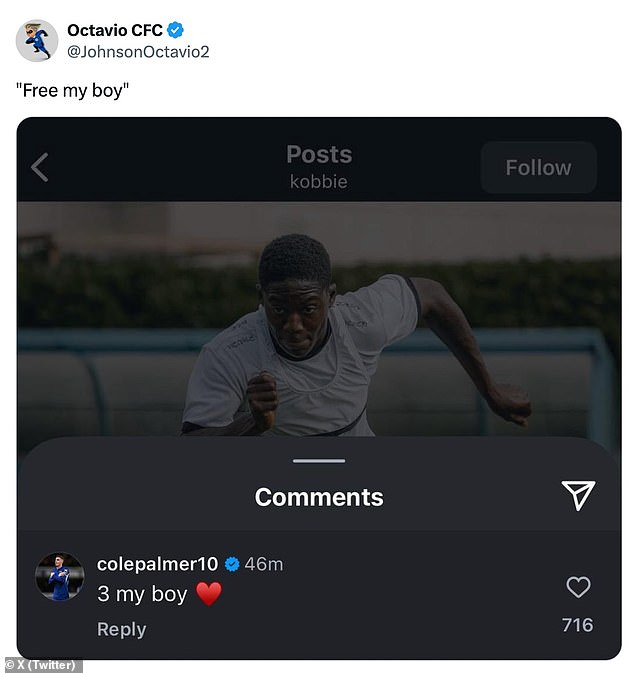The image size is (634, 673).
Task: Click Octavio CFC's profile avatar
Action: (x=36, y=40)
